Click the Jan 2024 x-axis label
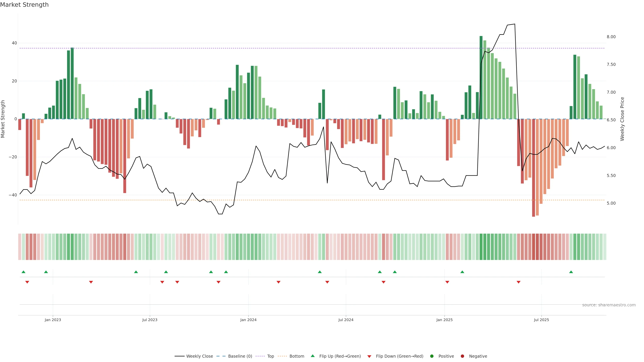Image resolution: width=644 pixels, height=362 pixels. pos(248,320)
